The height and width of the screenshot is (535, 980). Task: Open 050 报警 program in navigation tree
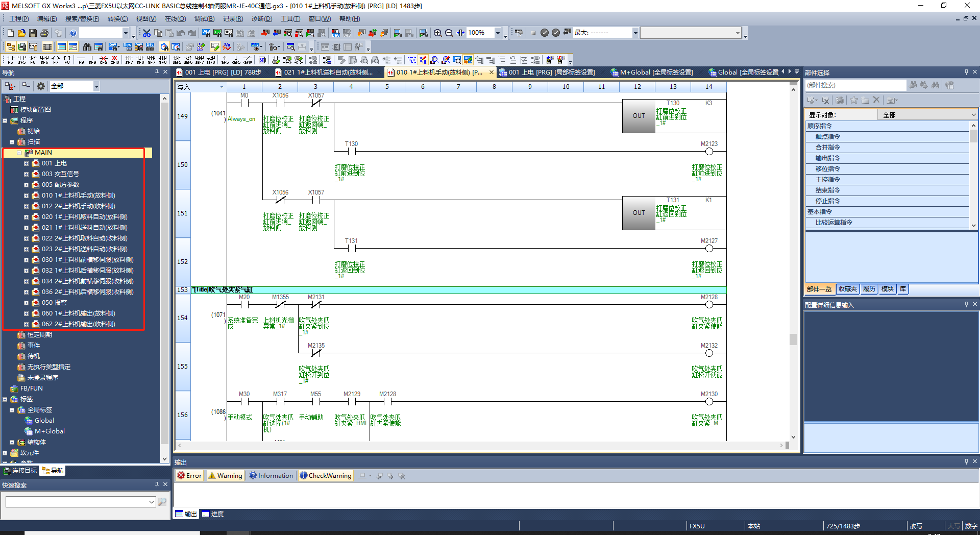click(54, 303)
